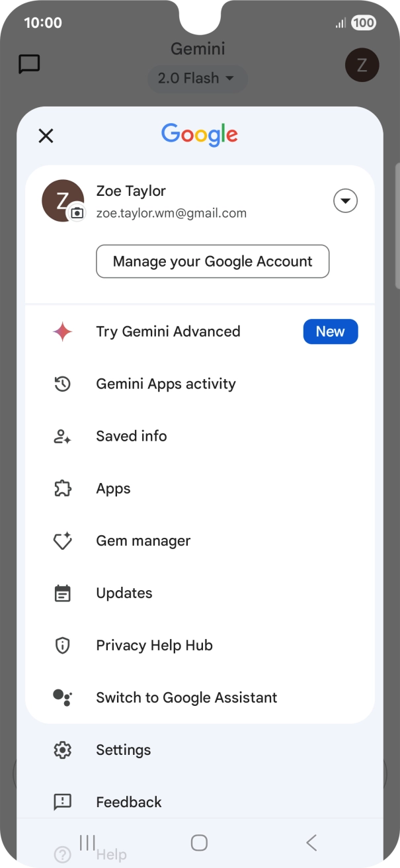Select Switch to Google Assistant menu item
The width and height of the screenshot is (400, 868).
186,697
